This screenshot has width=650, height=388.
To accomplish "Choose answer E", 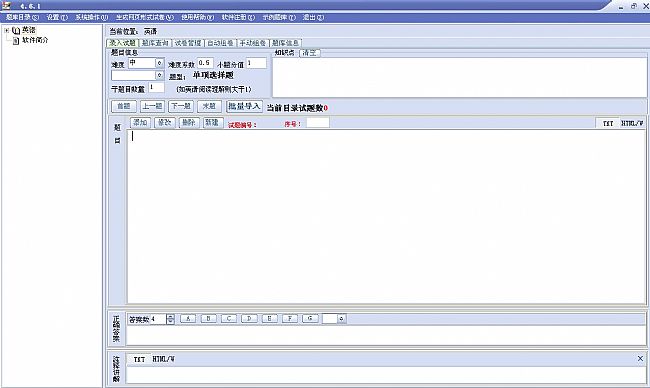I will click(x=269, y=319).
